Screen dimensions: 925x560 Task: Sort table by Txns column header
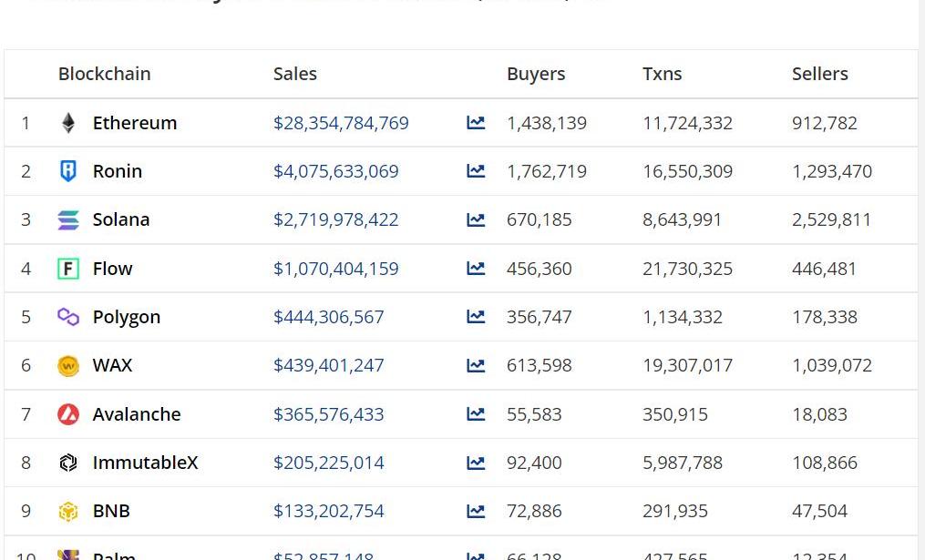(x=662, y=74)
